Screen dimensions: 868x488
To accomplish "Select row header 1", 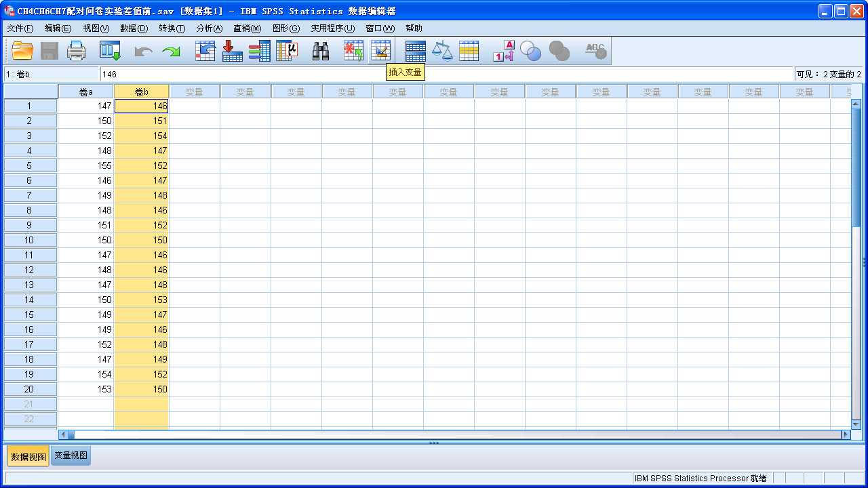I will [x=31, y=106].
